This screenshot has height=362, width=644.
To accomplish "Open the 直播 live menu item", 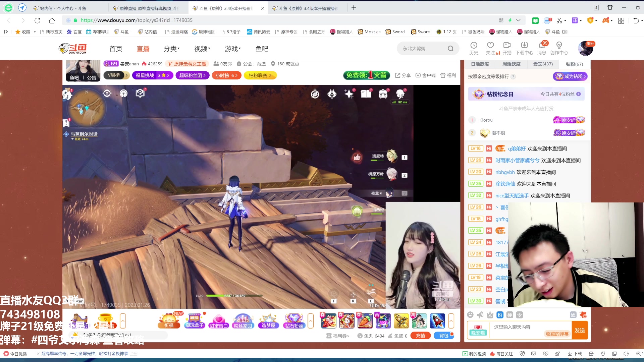I will (x=143, y=49).
